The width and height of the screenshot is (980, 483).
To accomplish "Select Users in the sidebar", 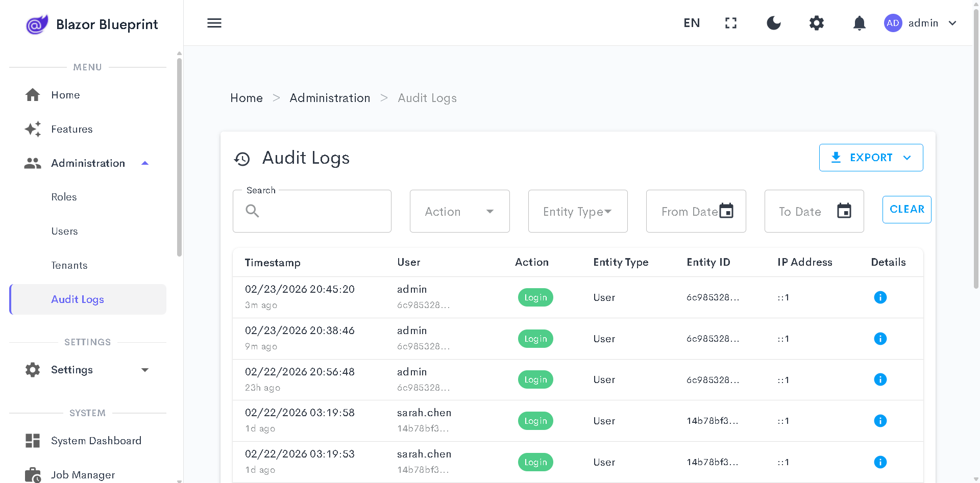I will 64,231.
